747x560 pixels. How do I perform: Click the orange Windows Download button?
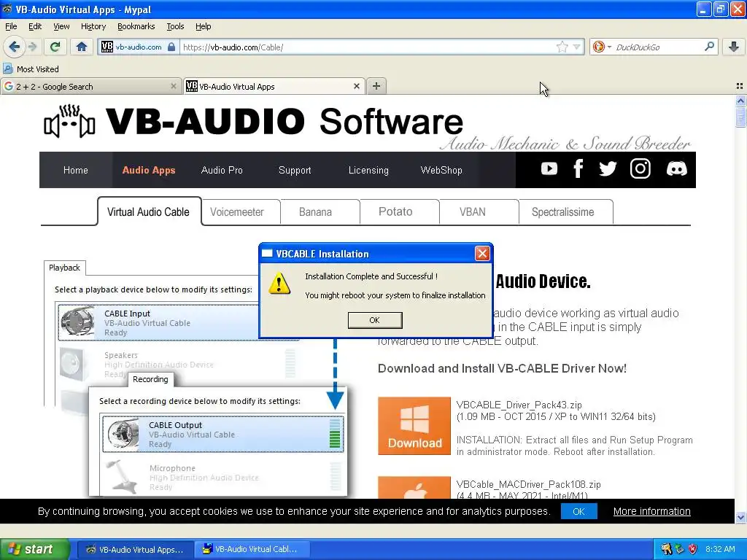414,426
